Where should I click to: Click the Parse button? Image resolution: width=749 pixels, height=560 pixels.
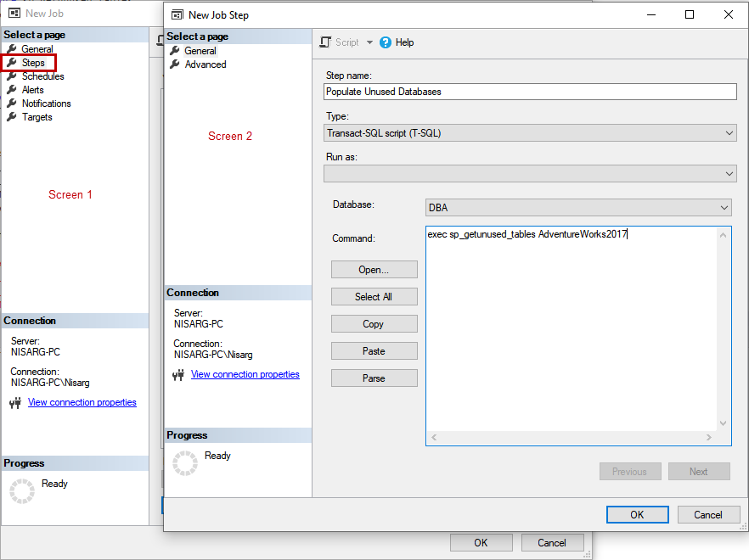[x=374, y=378]
